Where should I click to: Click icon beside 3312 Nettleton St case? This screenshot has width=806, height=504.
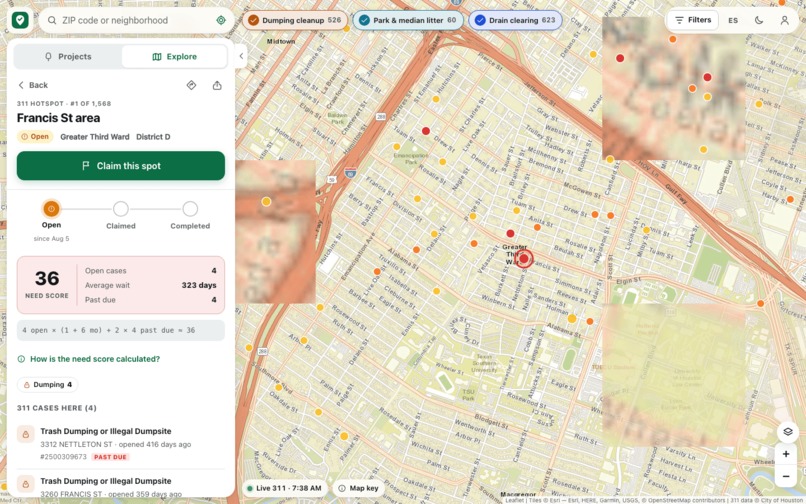[26, 434]
